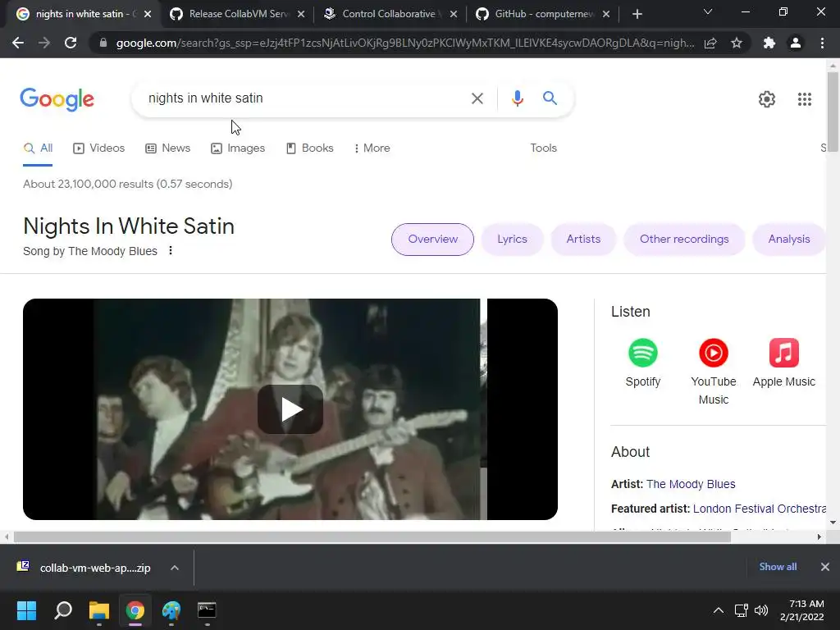Clear the search box text

pyautogui.click(x=477, y=98)
